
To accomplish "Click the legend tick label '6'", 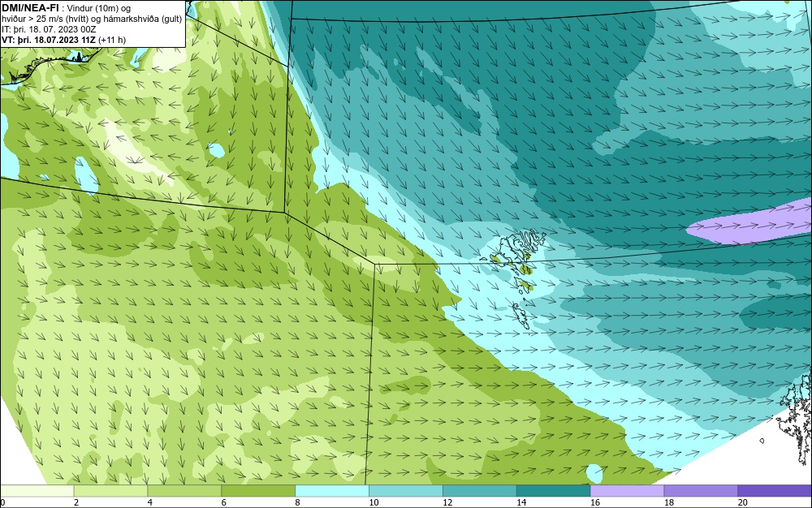I will [224, 502].
